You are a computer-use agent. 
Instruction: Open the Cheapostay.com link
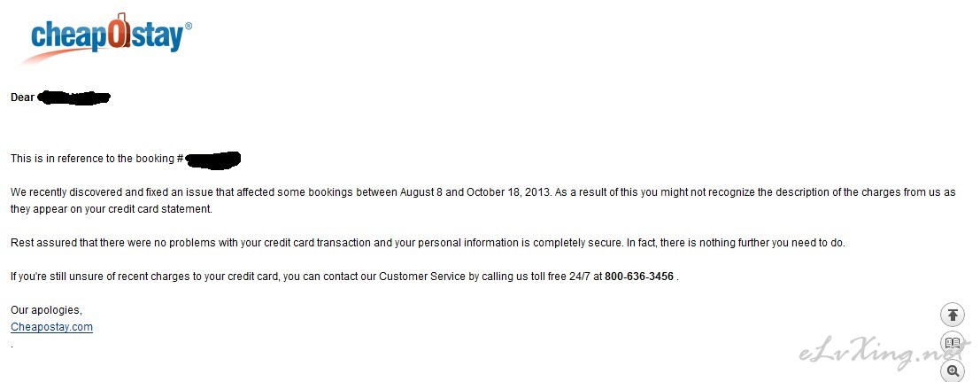coord(51,327)
